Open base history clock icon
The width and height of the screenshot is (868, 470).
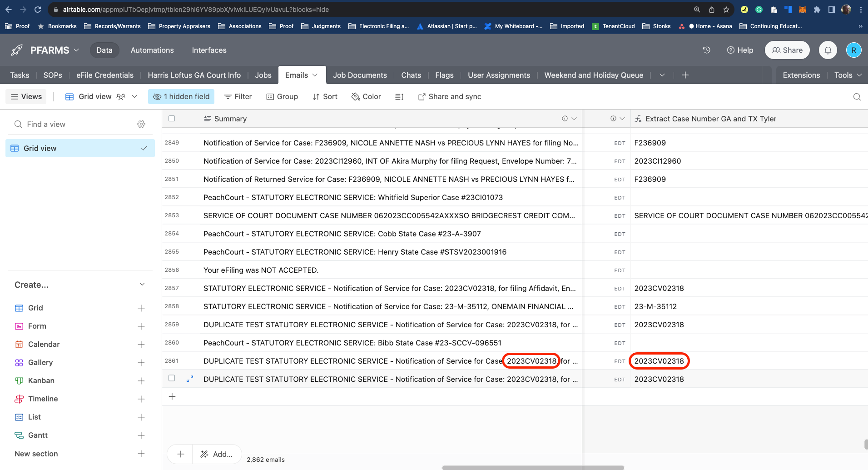[706, 50]
